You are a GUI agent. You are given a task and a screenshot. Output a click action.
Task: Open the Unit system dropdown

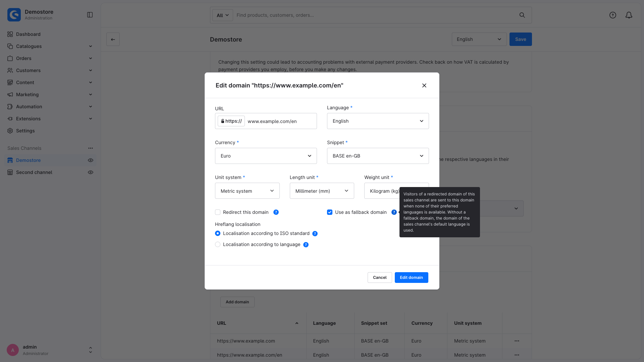tap(247, 191)
